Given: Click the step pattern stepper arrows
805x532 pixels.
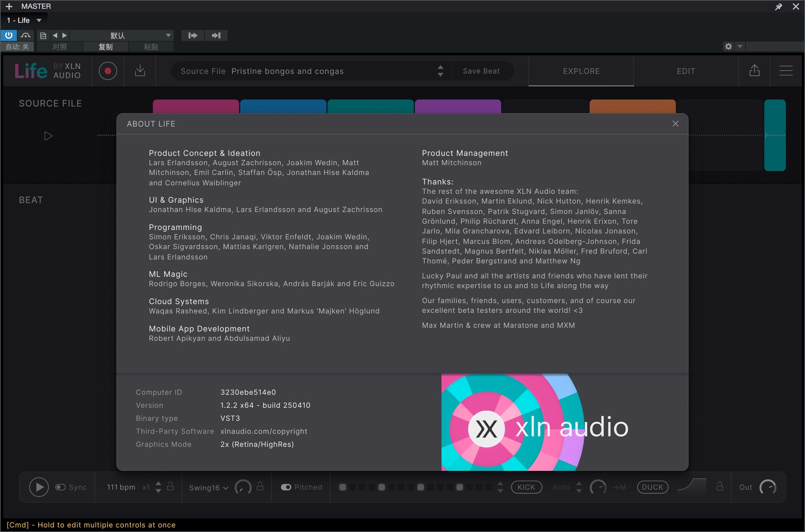Looking at the screenshot, I should tap(500, 487).
